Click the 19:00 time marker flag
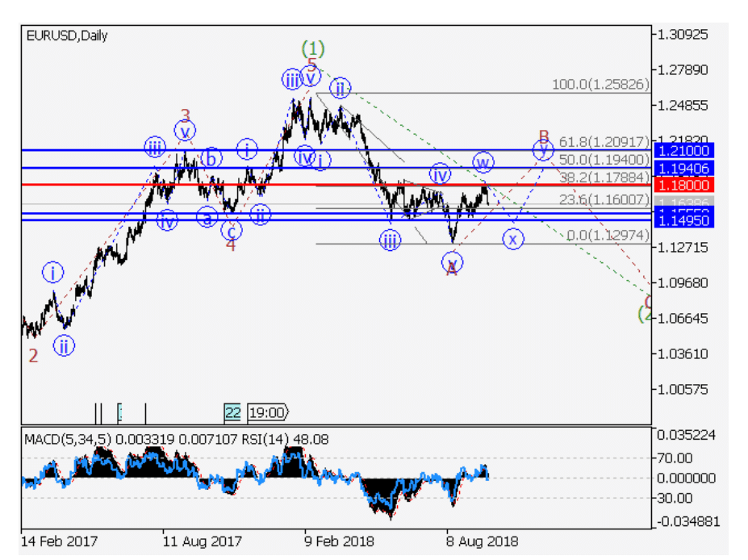This screenshot has width=748, height=560. point(267,412)
